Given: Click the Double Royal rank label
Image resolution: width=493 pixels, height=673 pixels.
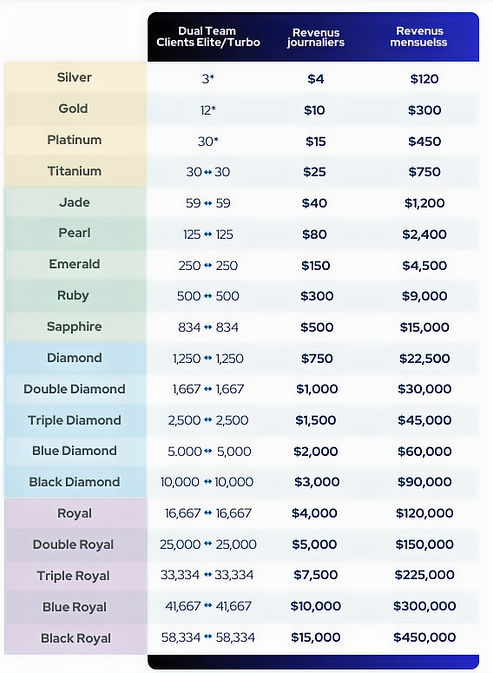Looking at the screenshot, I should (73, 545).
